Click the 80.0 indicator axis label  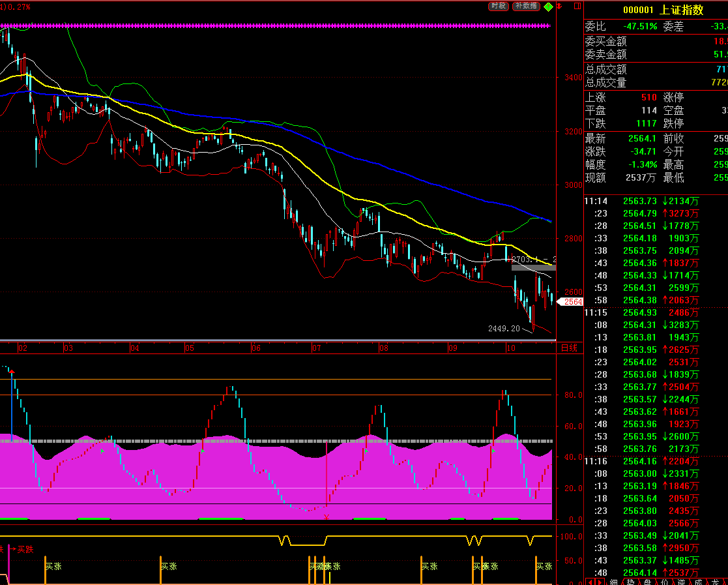click(574, 395)
